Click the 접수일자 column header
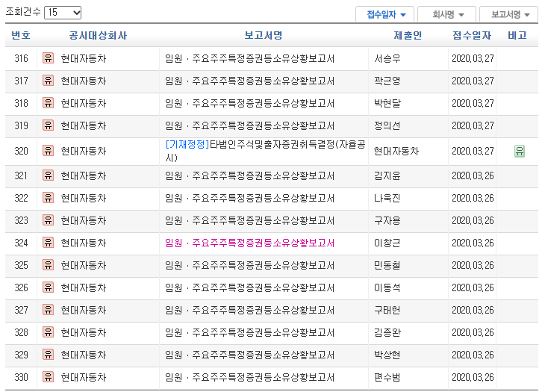The width and height of the screenshot is (545, 392). (x=472, y=35)
